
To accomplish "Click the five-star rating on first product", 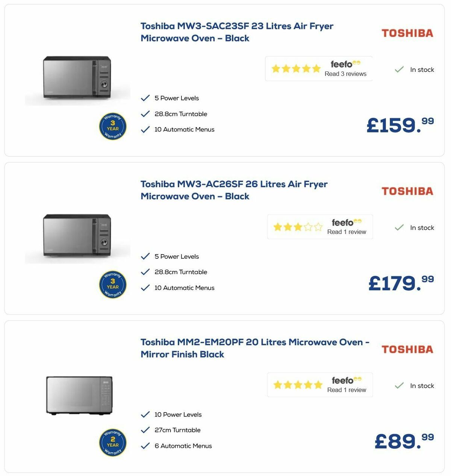I will (x=295, y=68).
